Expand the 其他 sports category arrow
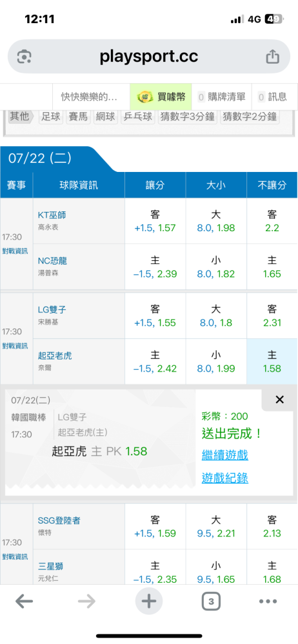This screenshot has height=644, width=298. tap(21, 116)
